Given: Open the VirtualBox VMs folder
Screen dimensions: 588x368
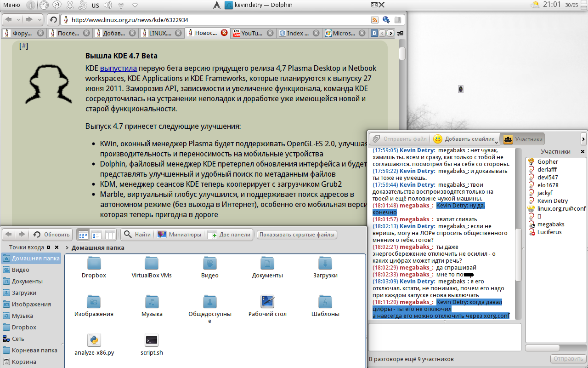Looking at the screenshot, I should 152,268.
